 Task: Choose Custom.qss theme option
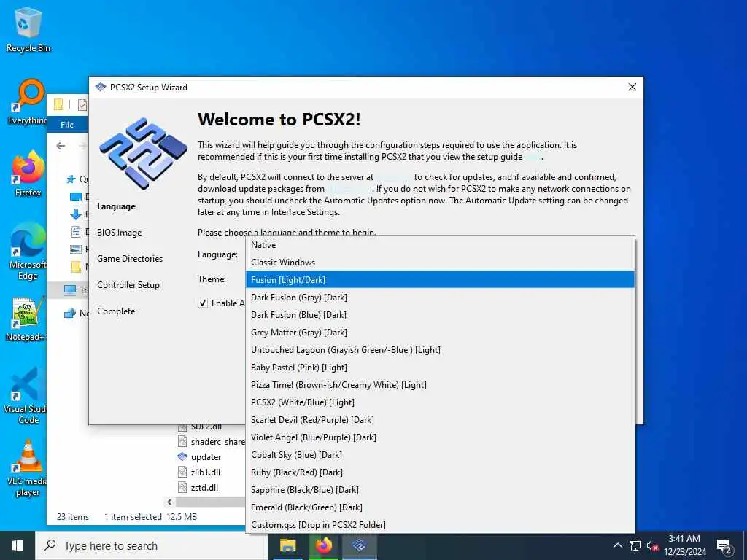click(440, 525)
